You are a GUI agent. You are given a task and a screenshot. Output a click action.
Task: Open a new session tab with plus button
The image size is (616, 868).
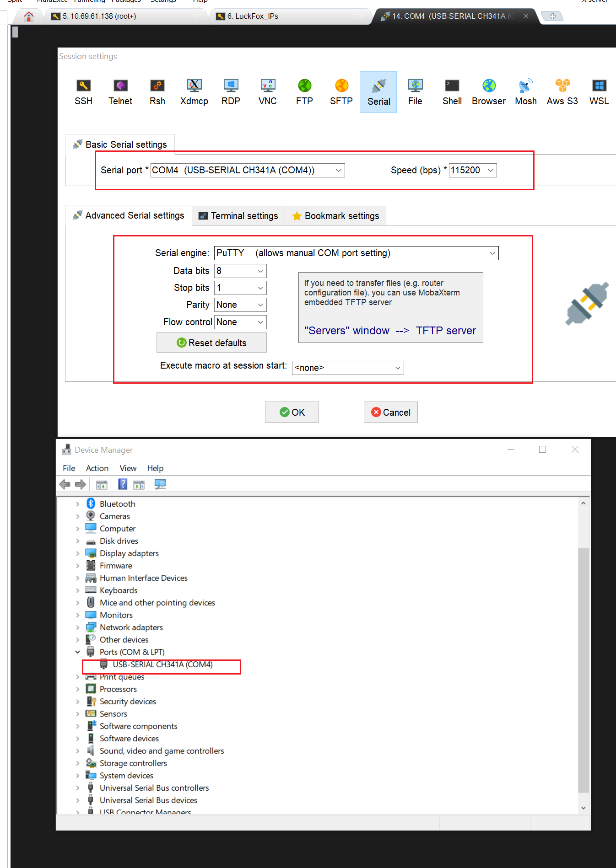tap(552, 16)
